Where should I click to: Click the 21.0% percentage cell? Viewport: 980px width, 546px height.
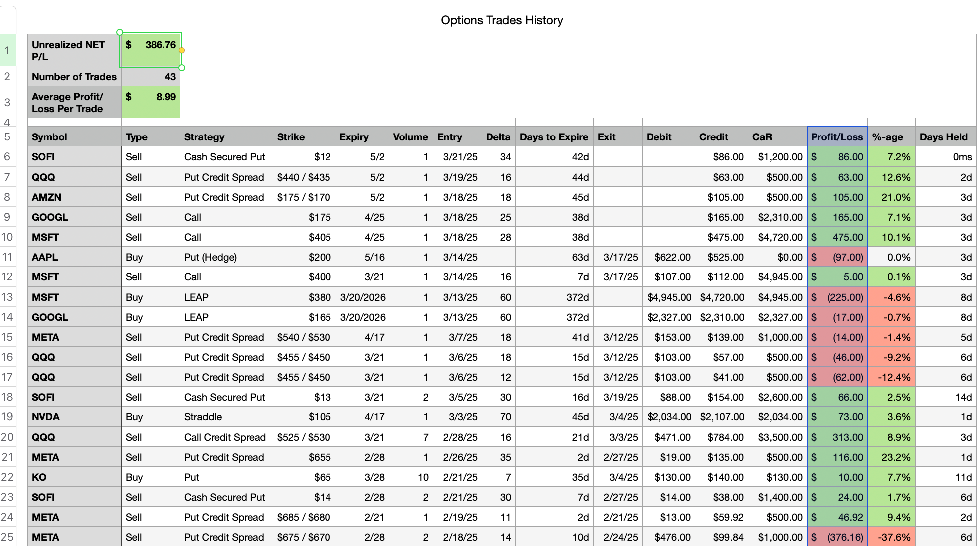(x=891, y=197)
